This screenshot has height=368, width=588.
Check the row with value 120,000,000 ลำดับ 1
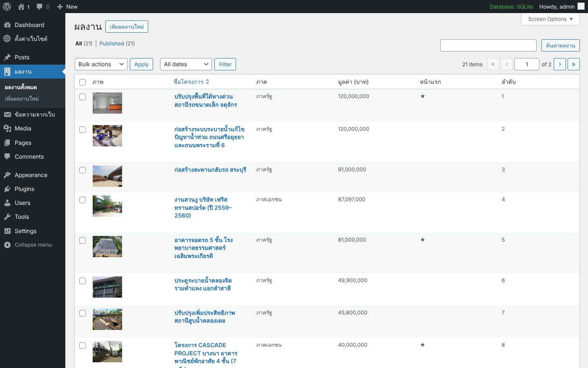[x=82, y=97]
